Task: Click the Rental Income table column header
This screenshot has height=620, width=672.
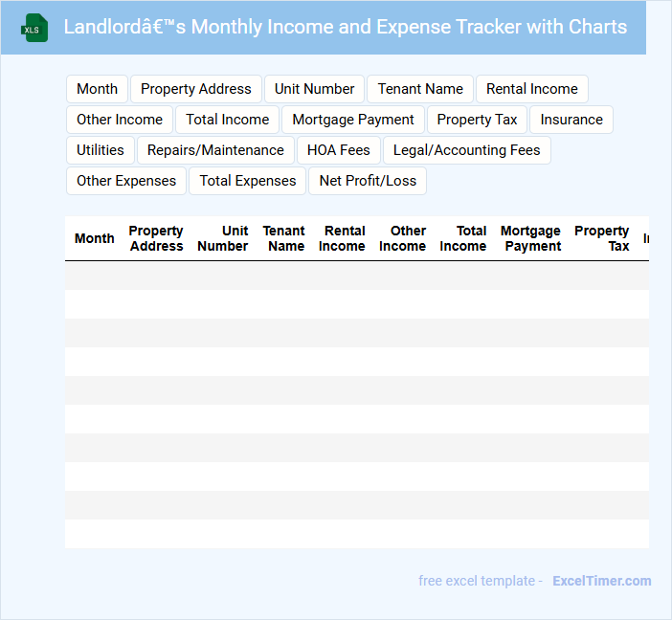Action: coord(342,238)
